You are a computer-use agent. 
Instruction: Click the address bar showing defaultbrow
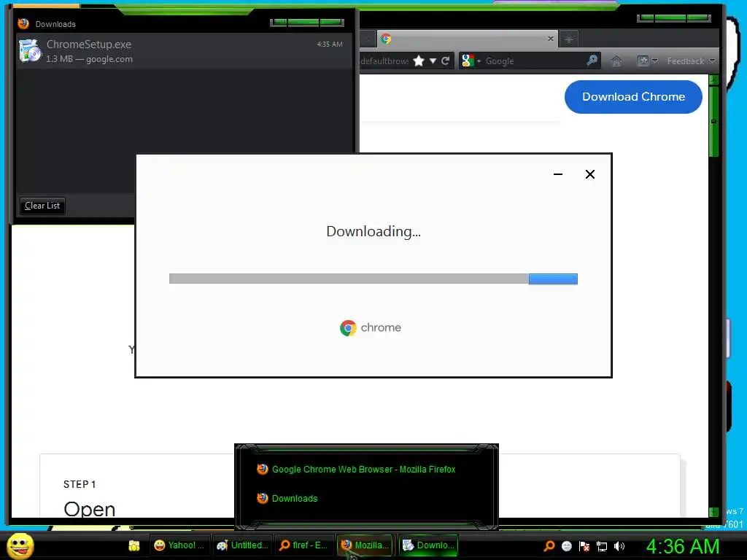pyautogui.click(x=384, y=61)
